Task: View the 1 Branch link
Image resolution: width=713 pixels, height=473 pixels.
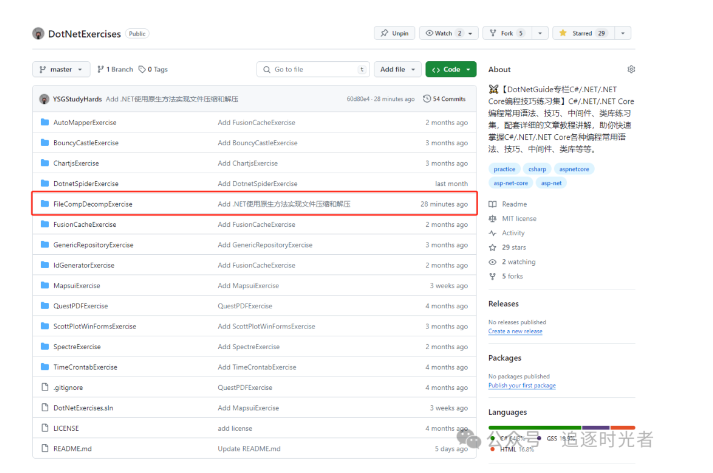Action: (x=115, y=70)
